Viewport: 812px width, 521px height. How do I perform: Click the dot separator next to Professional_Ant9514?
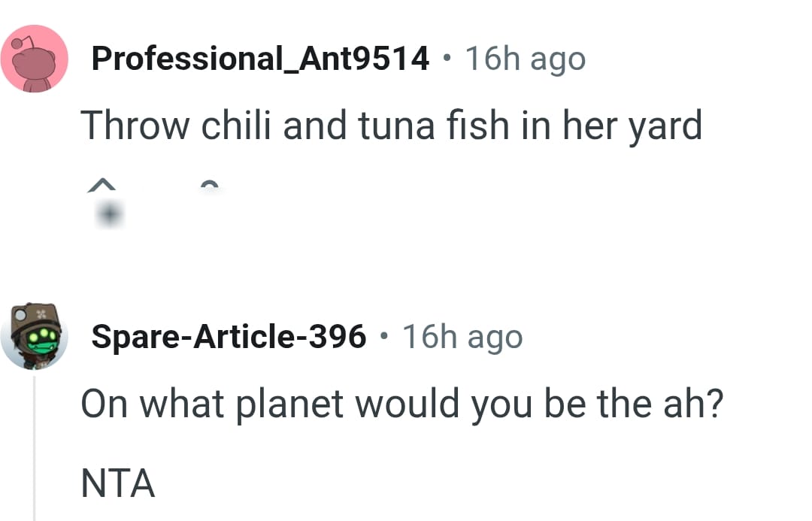(x=447, y=58)
